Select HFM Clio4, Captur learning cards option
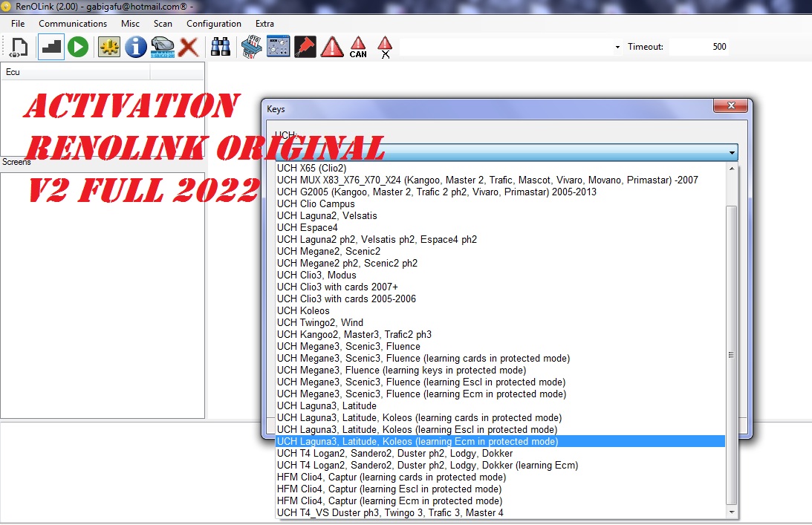The height and width of the screenshot is (525, 812). point(500,477)
